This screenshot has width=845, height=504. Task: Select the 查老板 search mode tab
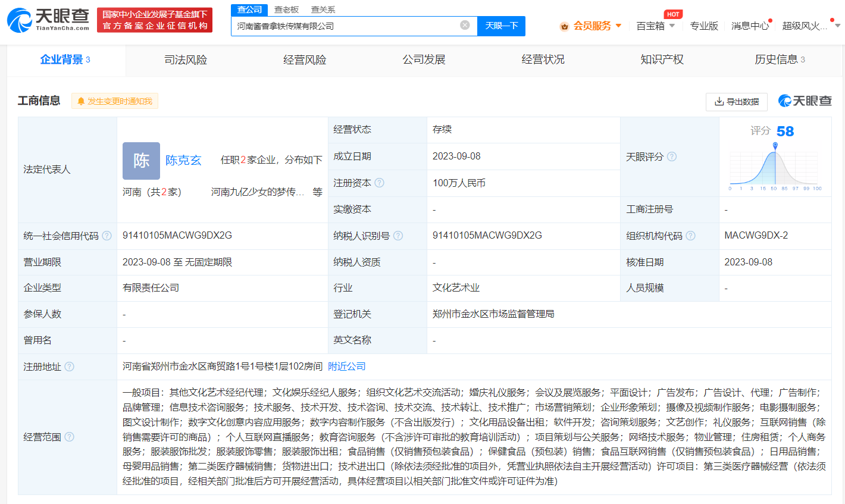286,10
